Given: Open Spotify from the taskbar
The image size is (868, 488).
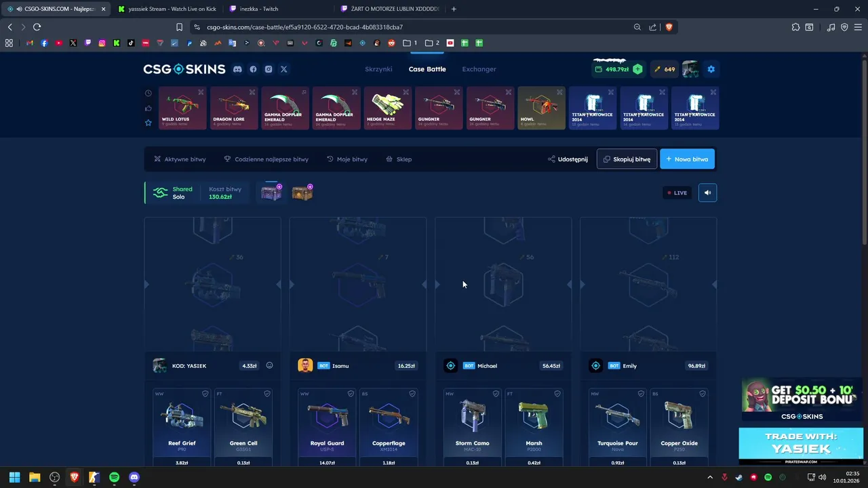Looking at the screenshot, I should point(114,477).
